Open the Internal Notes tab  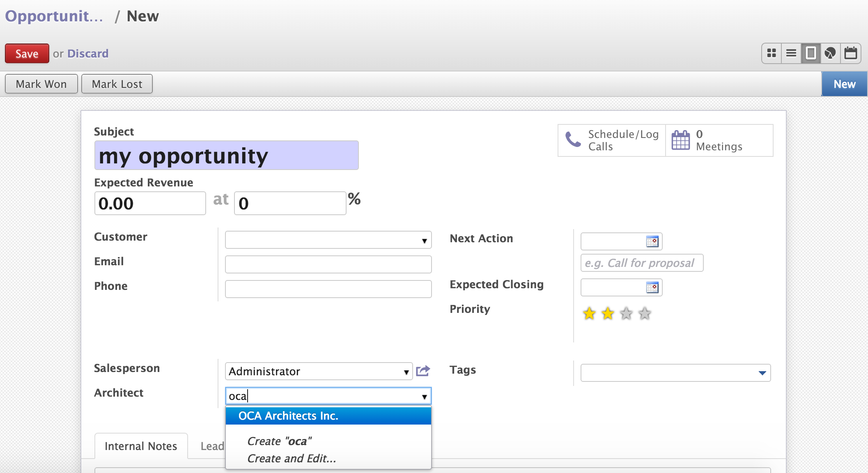tap(141, 446)
